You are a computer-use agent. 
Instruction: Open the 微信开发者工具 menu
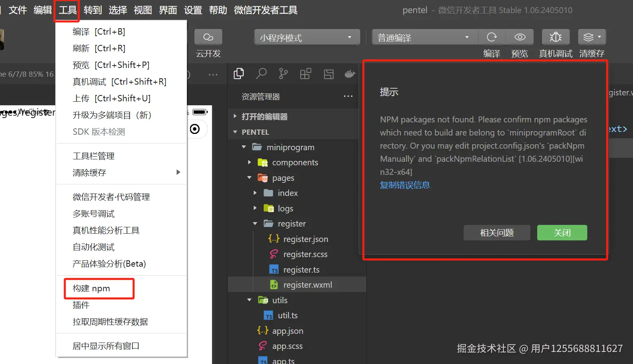coord(266,10)
